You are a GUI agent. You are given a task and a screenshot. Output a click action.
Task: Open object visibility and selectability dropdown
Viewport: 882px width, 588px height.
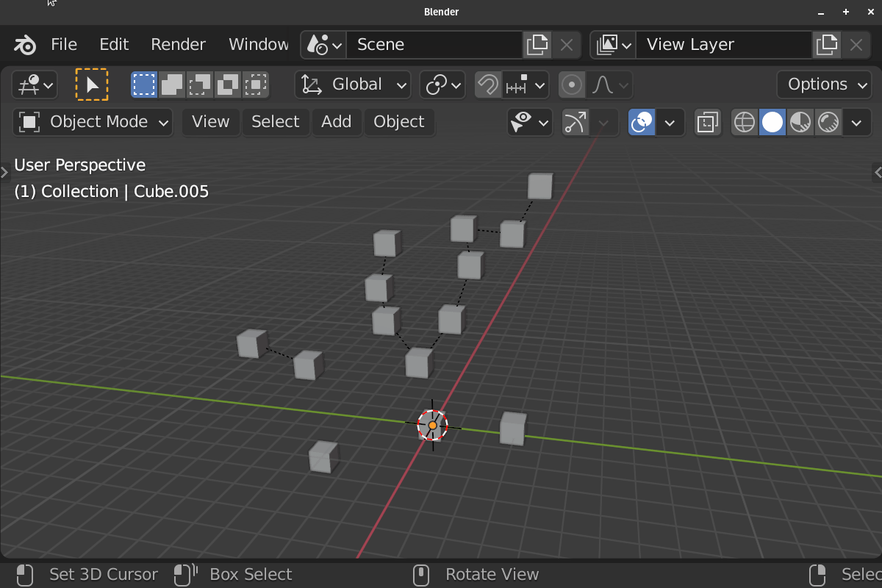coord(530,122)
